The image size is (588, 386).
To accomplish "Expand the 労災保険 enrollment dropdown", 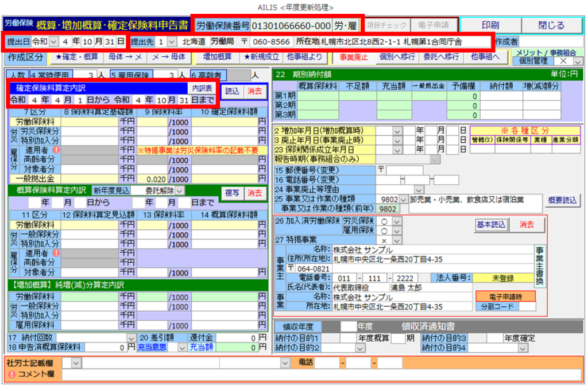I will click(x=396, y=221).
